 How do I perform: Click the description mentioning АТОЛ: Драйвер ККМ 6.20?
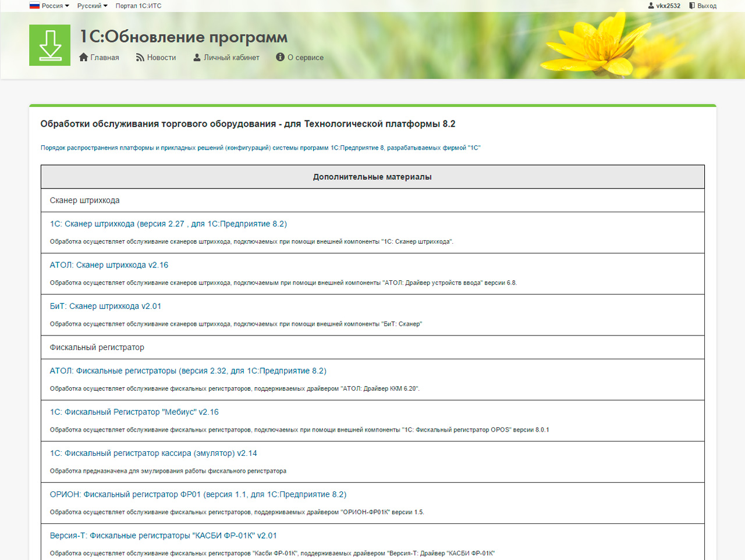(x=235, y=389)
